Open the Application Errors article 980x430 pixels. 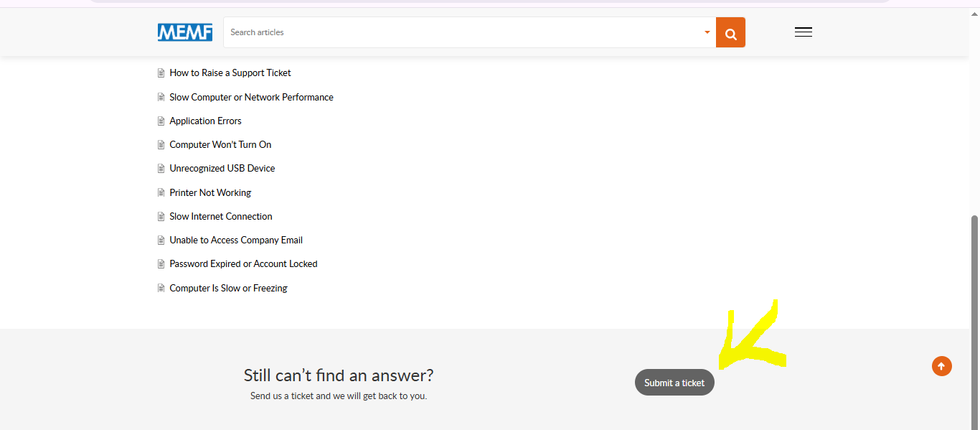click(x=205, y=121)
